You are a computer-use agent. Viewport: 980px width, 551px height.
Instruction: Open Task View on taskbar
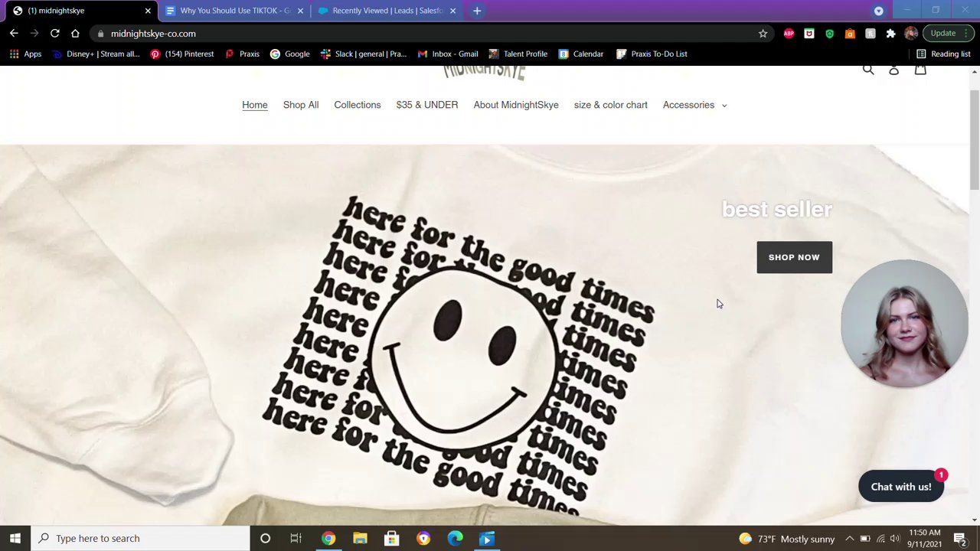pyautogui.click(x=296, y=538)
